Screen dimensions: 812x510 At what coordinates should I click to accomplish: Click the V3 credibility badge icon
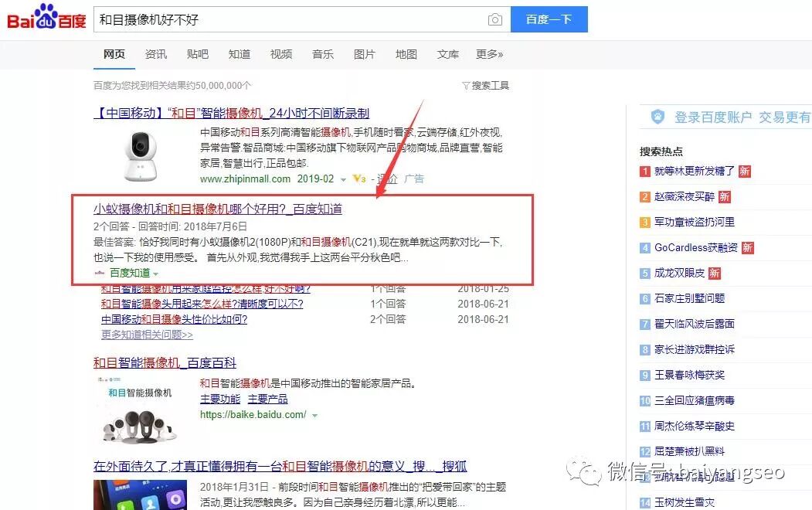[359, 178]
